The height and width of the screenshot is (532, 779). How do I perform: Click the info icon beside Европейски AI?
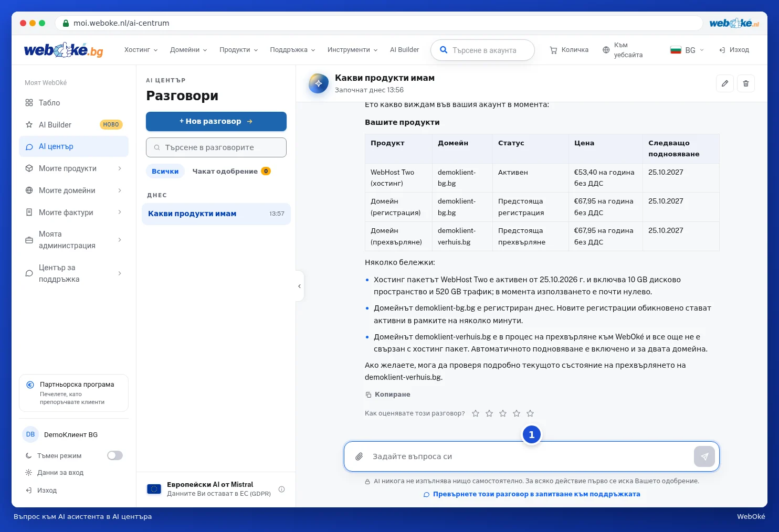click(x=281, y=489)
